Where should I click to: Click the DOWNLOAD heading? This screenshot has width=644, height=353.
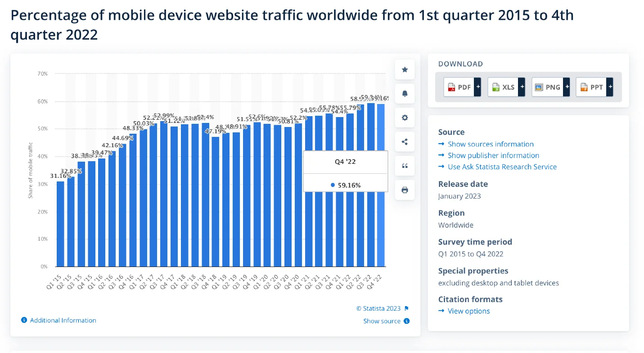pyautogui.click(x=460, y=64)
